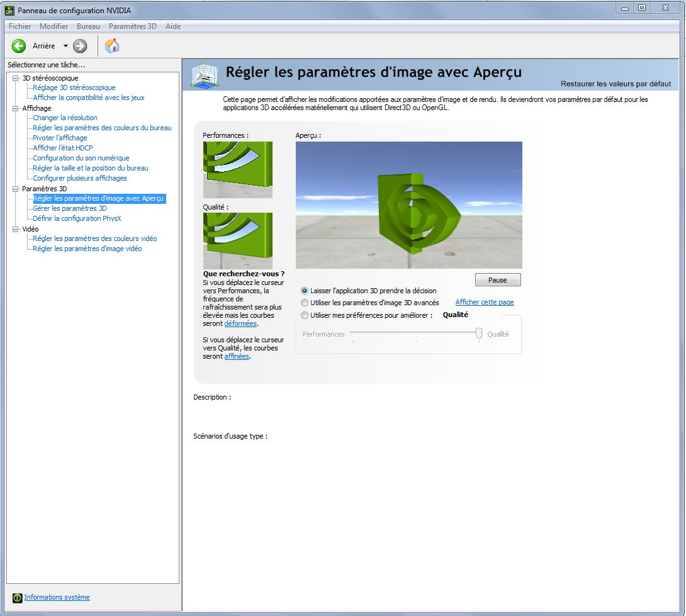The width and height of the screenshot is (686, 616).
Task: Open the Modifier menu
Action: click(54, 26)
